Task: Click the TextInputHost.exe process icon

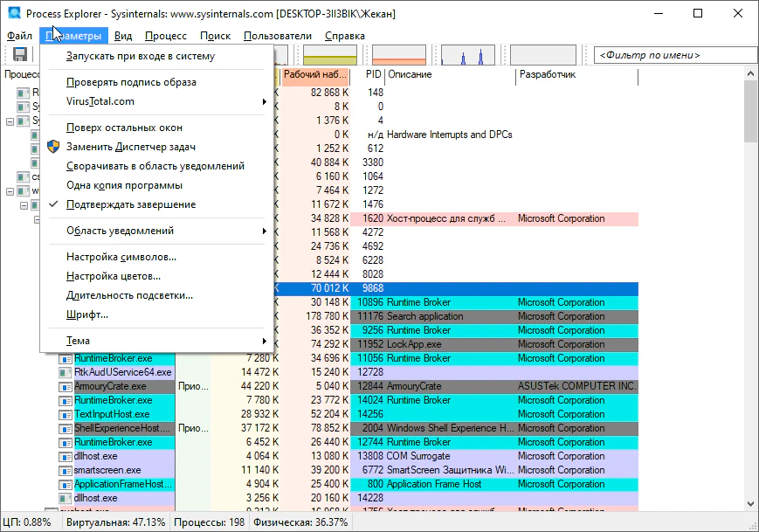Action: 66,414
